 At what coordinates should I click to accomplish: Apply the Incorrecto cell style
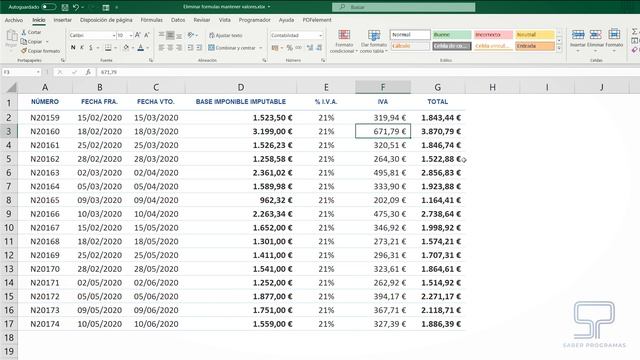click(493, 35)
